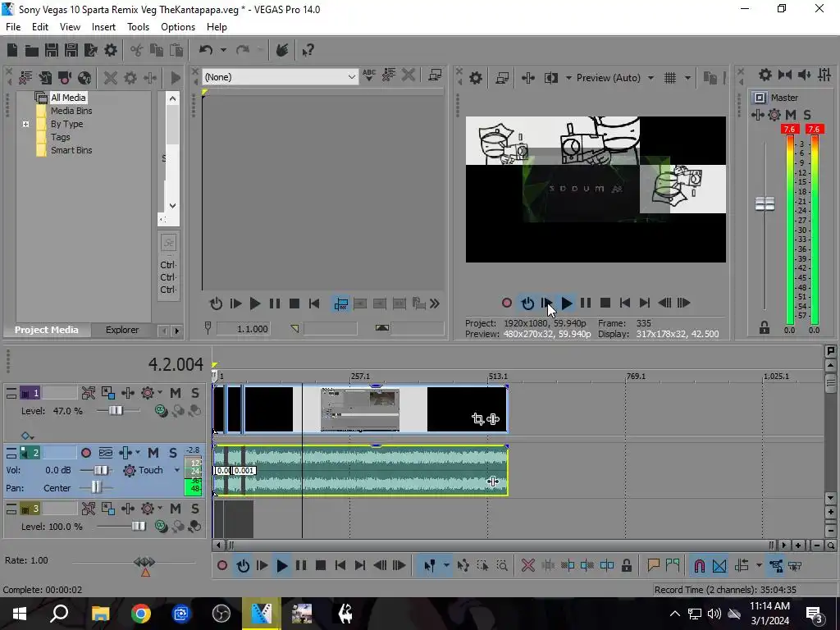Click the Cut scissors icon in toolbar
Image resolution: width=840 pixels, height=630 pixels.
137,50
